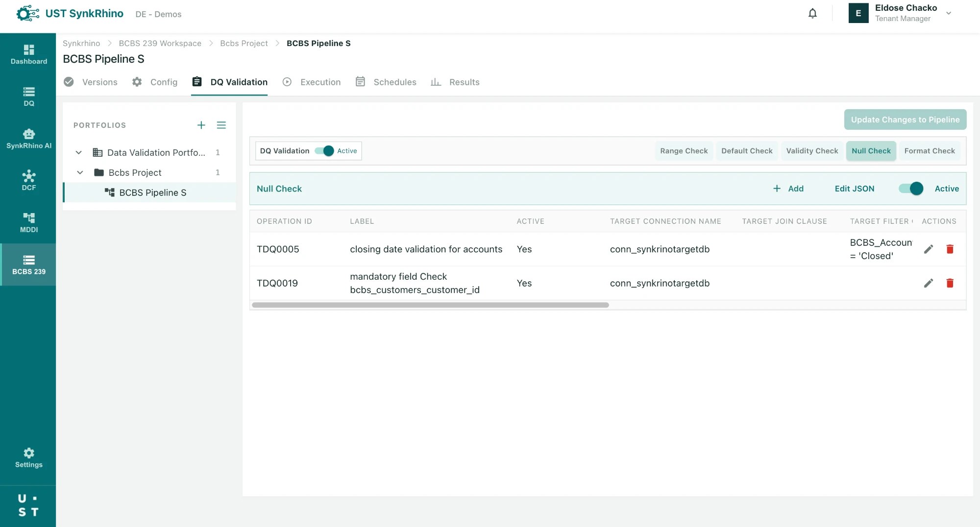Screen dimensions: 980x527
Task: Select BCBS Pipeline S tree item
Action: 149,192
